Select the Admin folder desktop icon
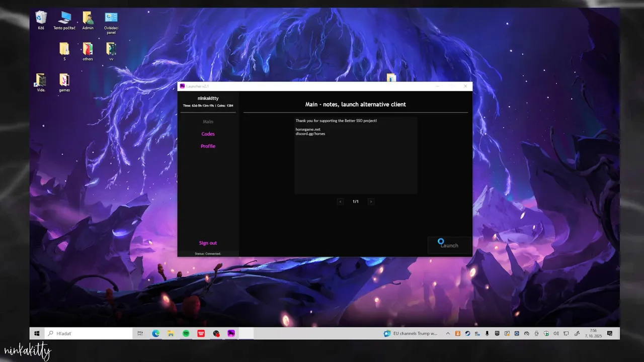The width and height of the screenshot is (644, 362). (88, 21)
